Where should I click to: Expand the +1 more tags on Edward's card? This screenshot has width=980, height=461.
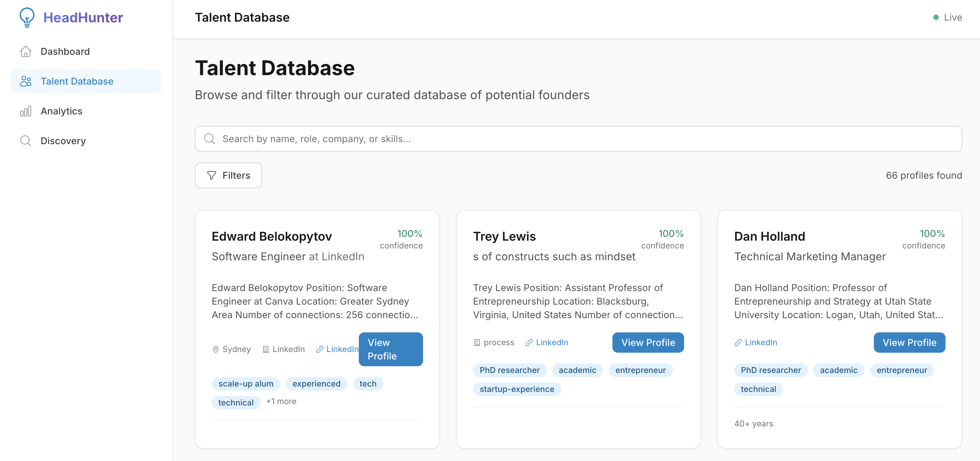click(x=281, y=401)
